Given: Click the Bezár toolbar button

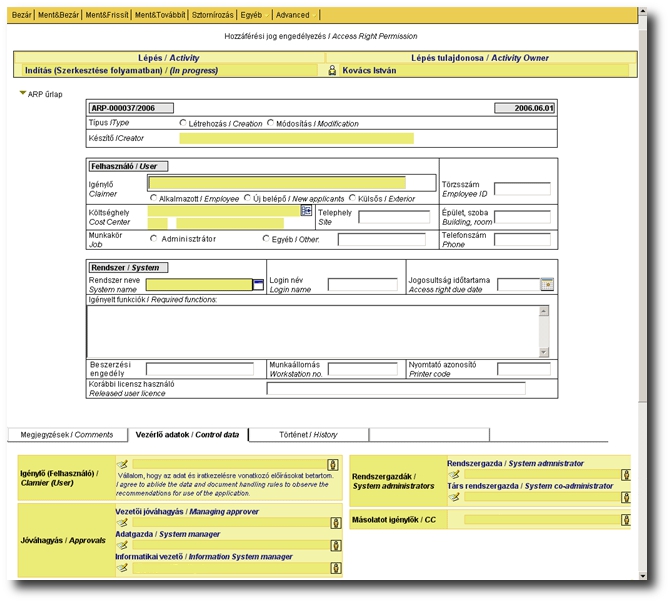Looking at the screenshot, I should 21,15.
